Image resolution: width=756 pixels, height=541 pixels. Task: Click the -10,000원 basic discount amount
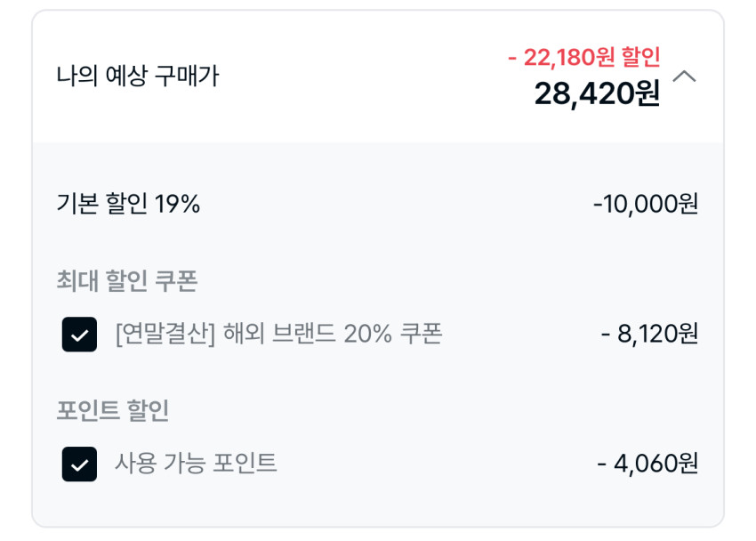click(x=645, y=205)
